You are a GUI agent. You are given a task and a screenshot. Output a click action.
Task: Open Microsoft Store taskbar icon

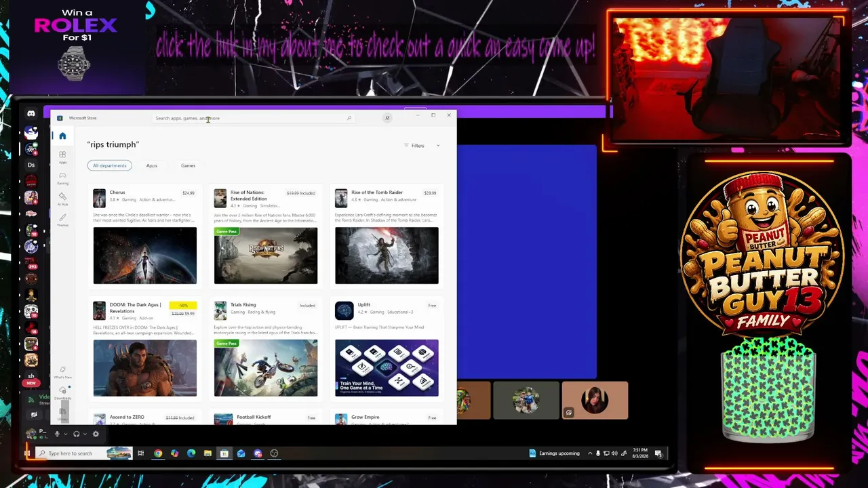coord(224,453)
